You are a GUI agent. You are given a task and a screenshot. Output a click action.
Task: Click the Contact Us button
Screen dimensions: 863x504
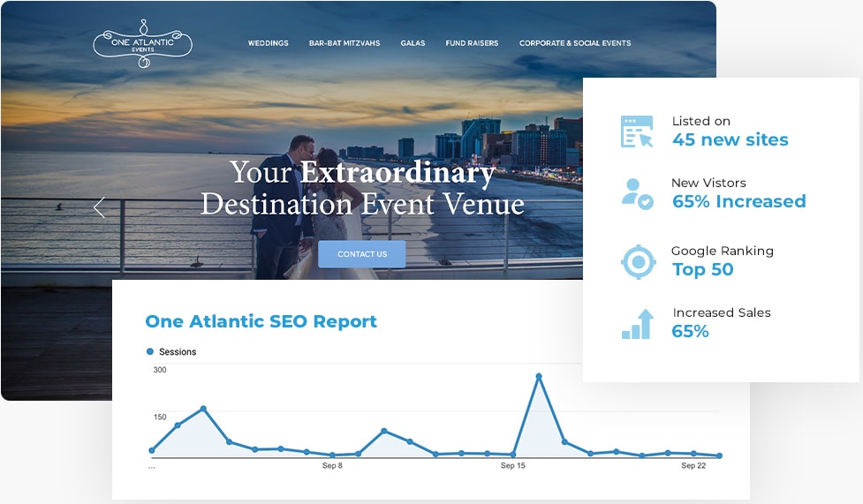361,254
